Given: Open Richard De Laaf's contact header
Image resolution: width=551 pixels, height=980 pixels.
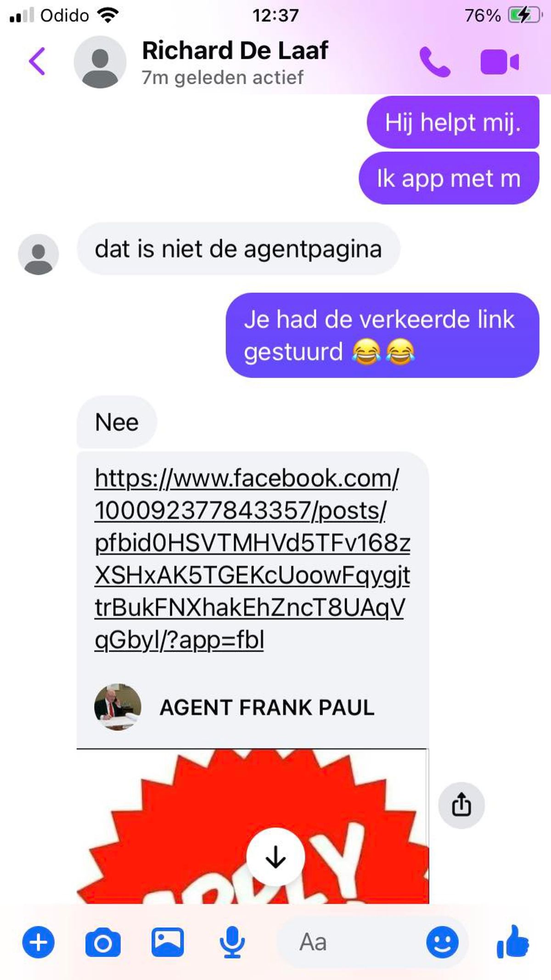Looking at the screenshot, I should pos(235,62).
